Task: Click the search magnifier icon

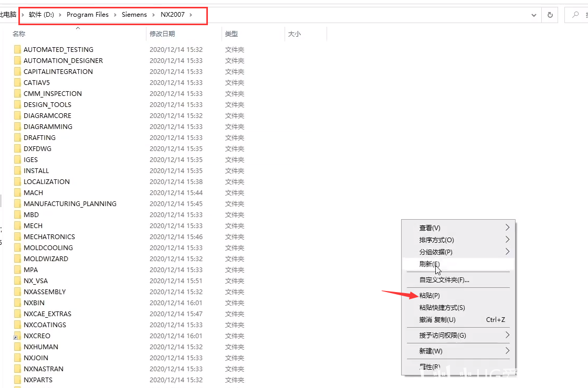Action: 575,15
